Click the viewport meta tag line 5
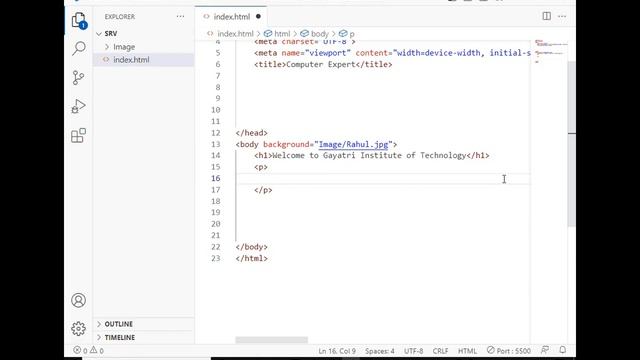The width and height of the screenshot is (640, 360). point(392,53)
